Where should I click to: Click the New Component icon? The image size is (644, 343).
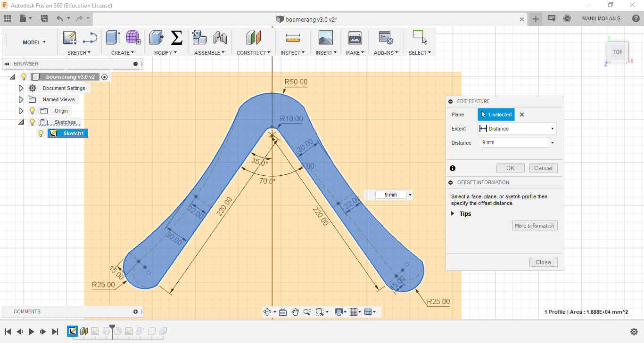click(199, 38)
